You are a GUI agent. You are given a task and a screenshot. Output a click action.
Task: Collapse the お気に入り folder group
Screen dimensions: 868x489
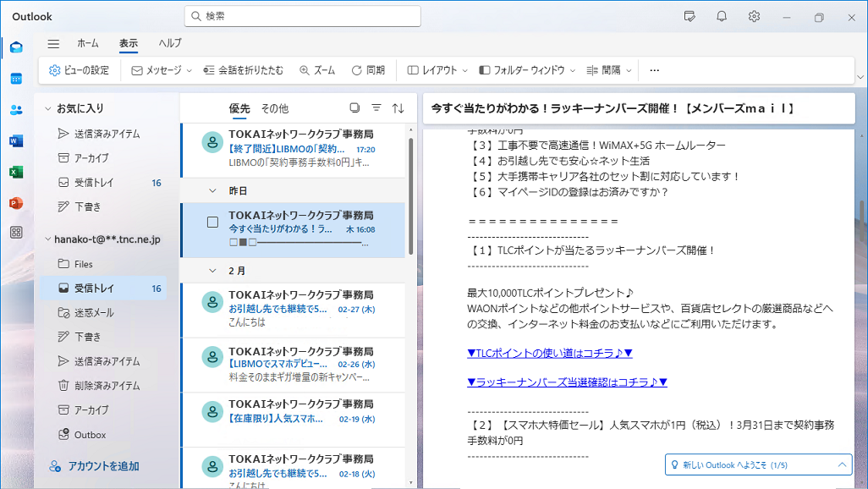(x=47, y=108)
